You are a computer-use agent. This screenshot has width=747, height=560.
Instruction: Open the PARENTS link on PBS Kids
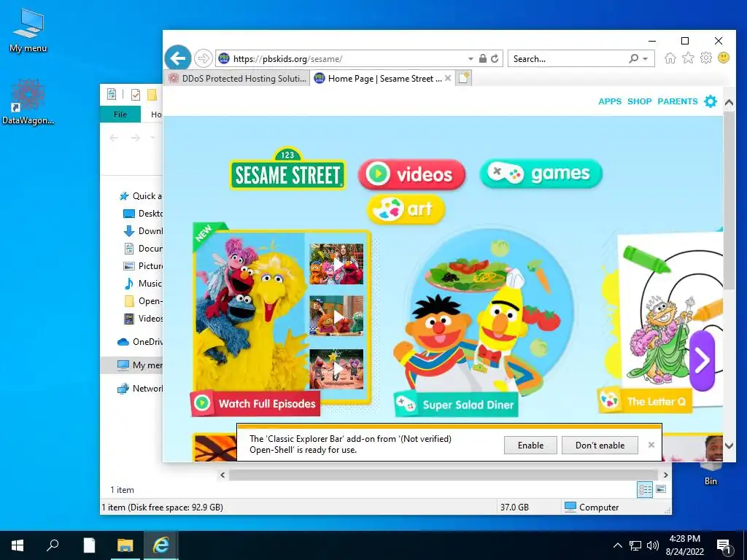click(678, 101)
